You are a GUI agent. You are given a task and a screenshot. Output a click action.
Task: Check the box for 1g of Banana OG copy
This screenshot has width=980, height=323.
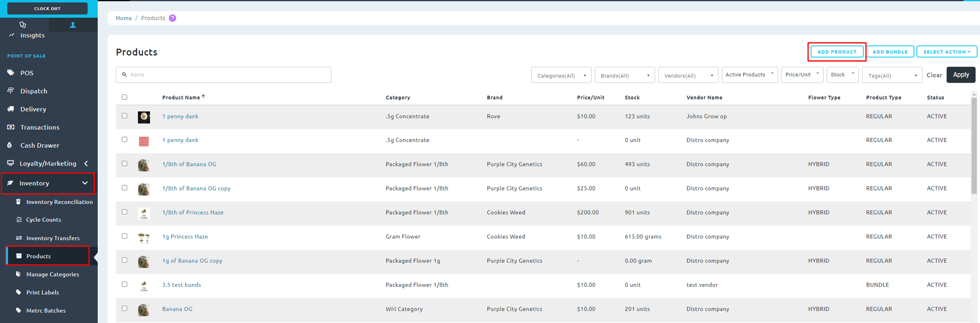click(x=124, y=260)
